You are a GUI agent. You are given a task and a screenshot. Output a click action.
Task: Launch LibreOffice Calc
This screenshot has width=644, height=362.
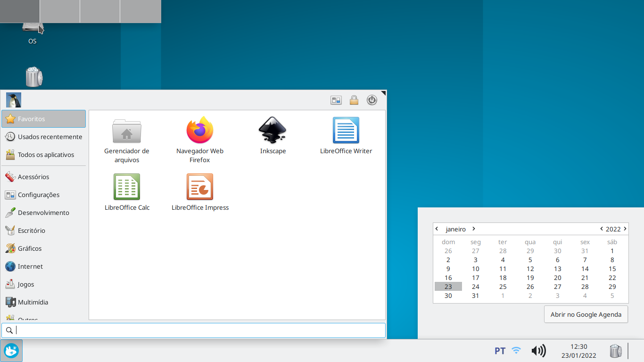pyautogui.click(x=127, y=192)
